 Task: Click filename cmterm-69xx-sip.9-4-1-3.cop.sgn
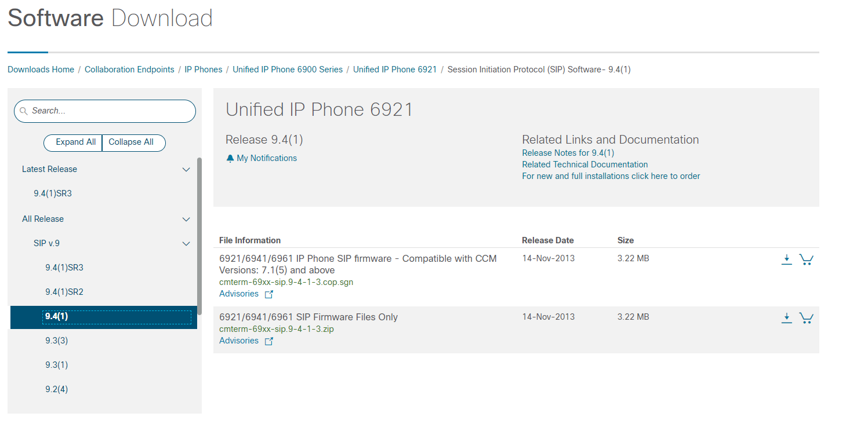click(x=286, y=282)
